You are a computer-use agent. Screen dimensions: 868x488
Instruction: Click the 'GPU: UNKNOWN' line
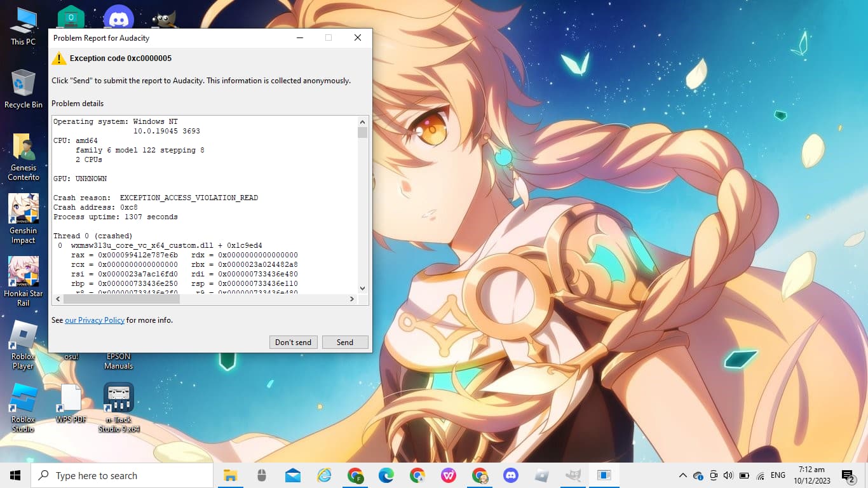click(x=80, y=179)
